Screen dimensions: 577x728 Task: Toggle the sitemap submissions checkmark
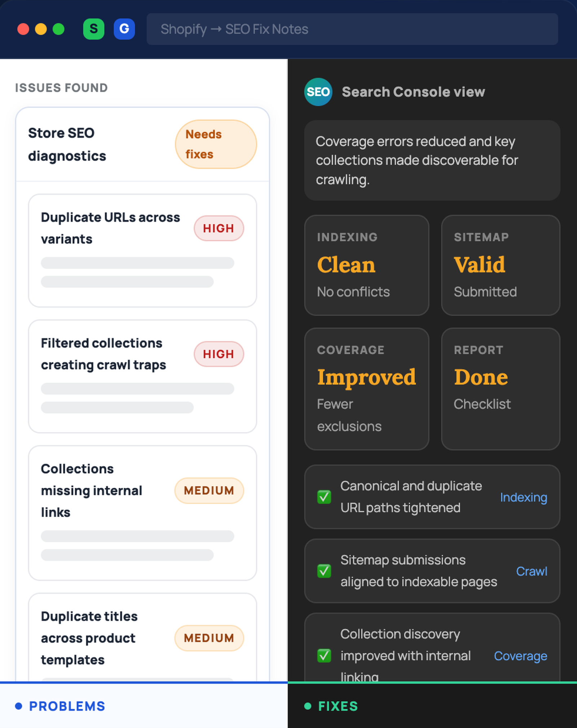pyautogui.click(x=324, y=571)
